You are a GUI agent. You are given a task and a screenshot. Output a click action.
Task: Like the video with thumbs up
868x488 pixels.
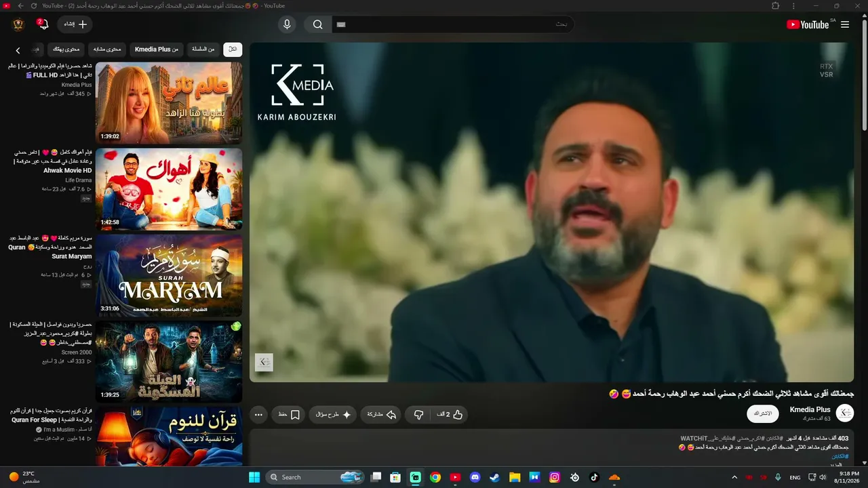[x=449, y=415]
